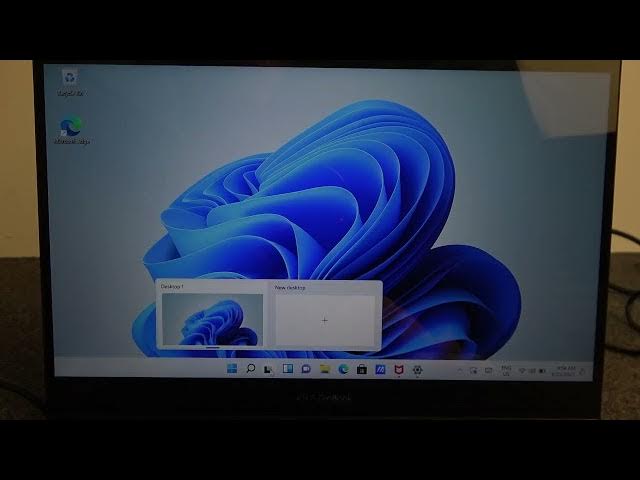Open Microsoft Edge from the taskbar
640x480 pixels.
coord(343,369)
